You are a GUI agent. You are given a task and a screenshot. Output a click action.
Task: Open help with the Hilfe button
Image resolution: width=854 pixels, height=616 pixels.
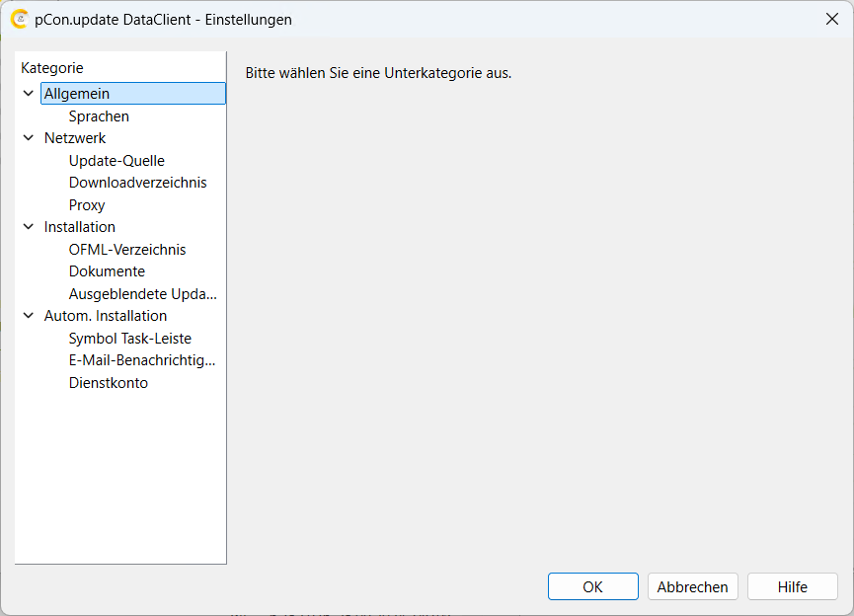pyautogui.click(x=793, y=586)
